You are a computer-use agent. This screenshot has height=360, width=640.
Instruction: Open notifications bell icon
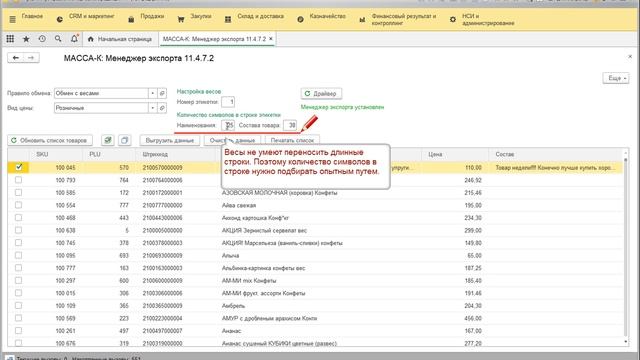click(74, 39)
